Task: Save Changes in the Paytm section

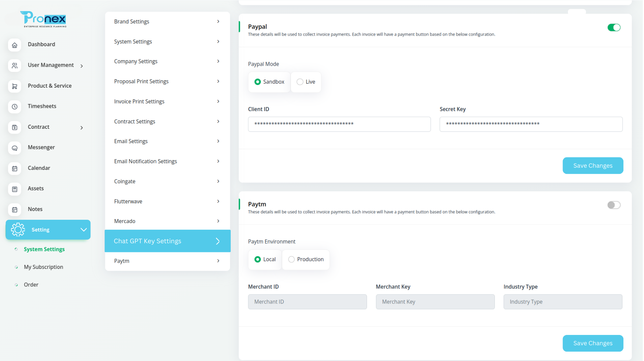Action: pos(593,343)
